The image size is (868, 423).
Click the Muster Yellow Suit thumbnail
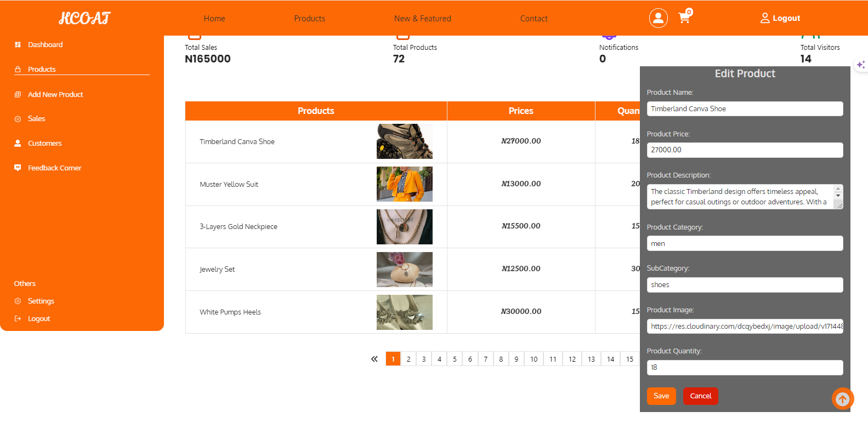(x=405, y=184)
